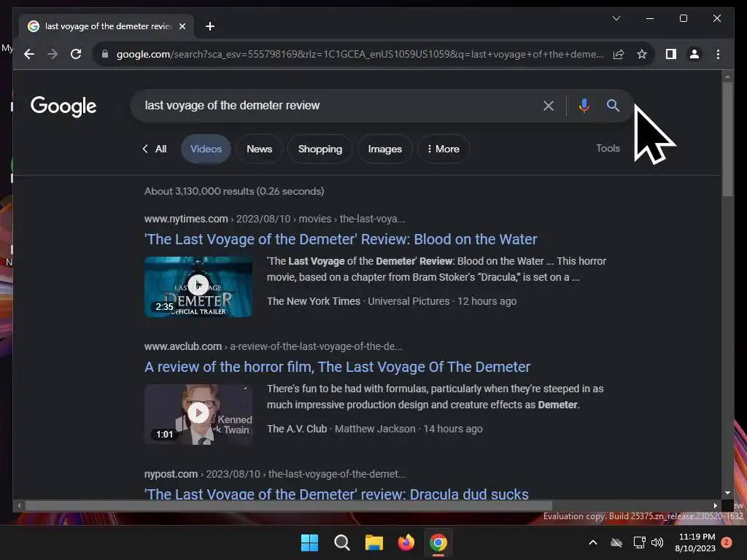
Task: Click horizontal scrollbar right arrow
Action: pyautogui.click(x=715, y=505)
